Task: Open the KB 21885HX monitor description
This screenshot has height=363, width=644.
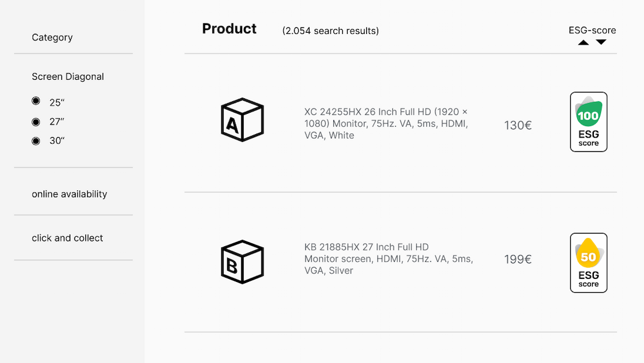Action: (x=389, y=259)
